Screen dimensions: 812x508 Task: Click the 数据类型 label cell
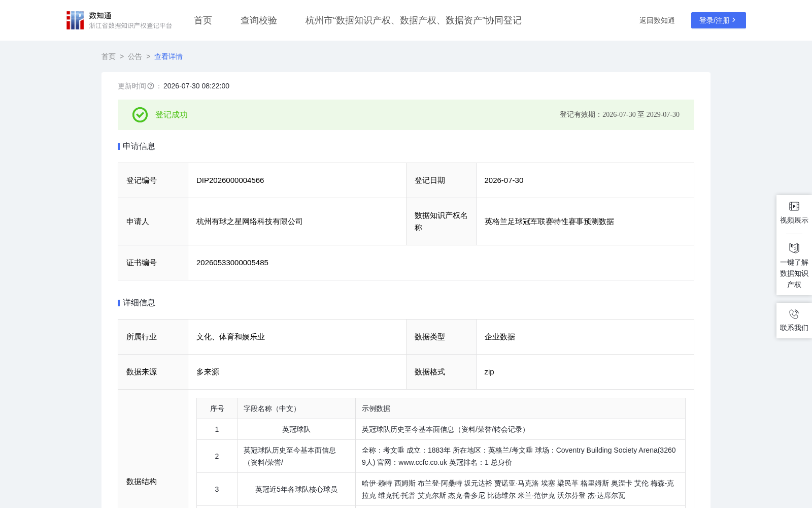441,337
